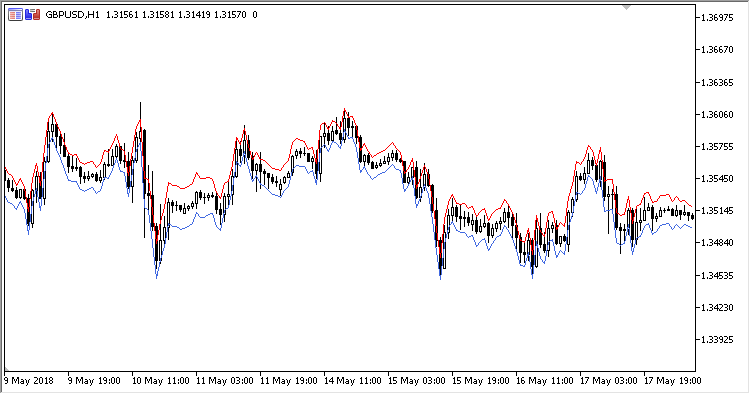The image size is (750, 394).
Task: Click the 14 May 11:00 time label
Action: (x=353, y=381)
